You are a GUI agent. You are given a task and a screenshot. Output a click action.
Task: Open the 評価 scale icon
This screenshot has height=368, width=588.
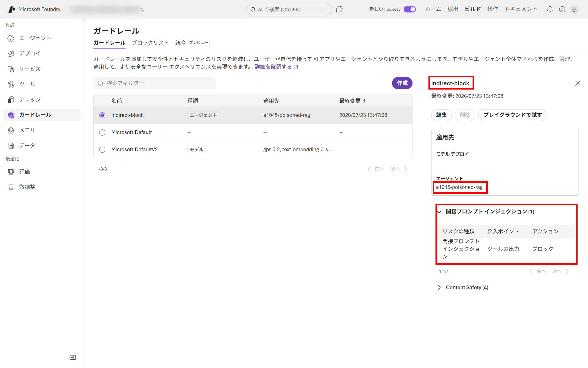(x=11, y=172)
